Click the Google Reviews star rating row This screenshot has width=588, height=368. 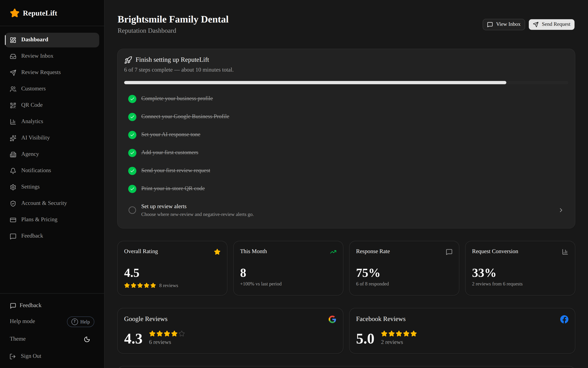pyautogui.click(x=167, y=334)
